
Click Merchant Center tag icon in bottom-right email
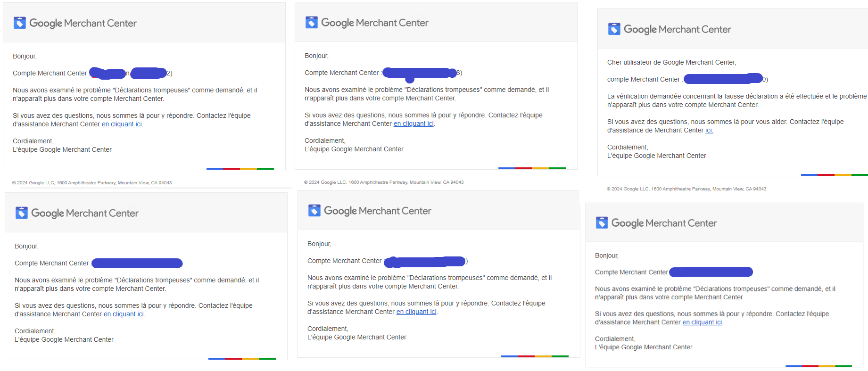click(602, 223)
